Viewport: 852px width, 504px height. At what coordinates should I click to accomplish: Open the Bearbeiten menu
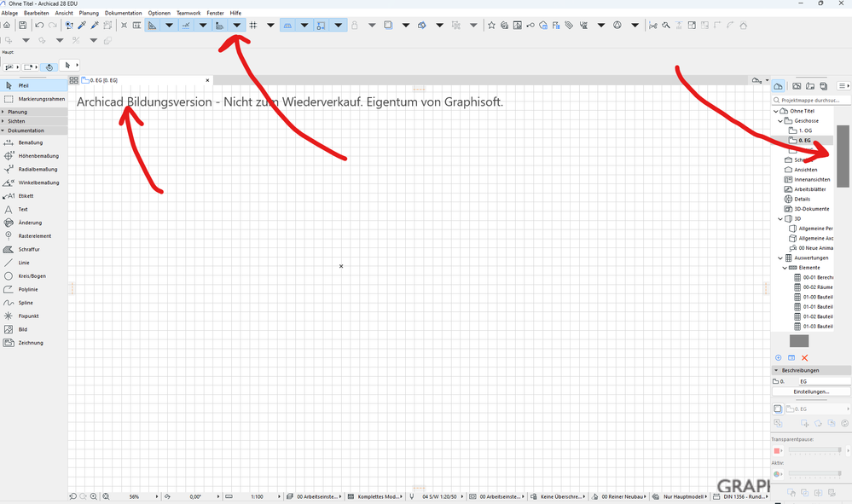(x=37, y=13)
